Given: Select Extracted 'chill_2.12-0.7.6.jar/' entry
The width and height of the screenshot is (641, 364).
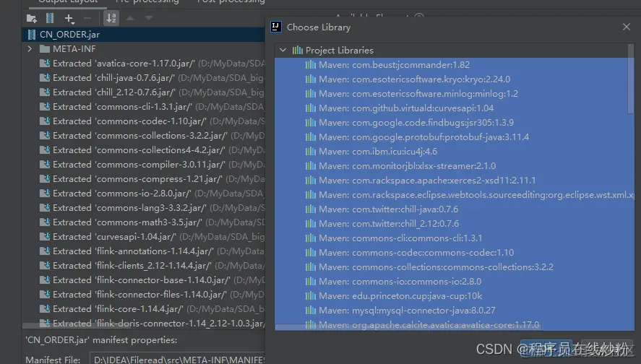Looking at the screenshot, I should coord(152,92).
